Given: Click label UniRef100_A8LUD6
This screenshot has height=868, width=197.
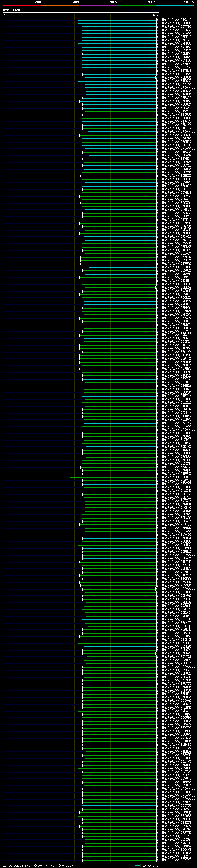Looking at the screenshot, I should (x=177, y=78).
